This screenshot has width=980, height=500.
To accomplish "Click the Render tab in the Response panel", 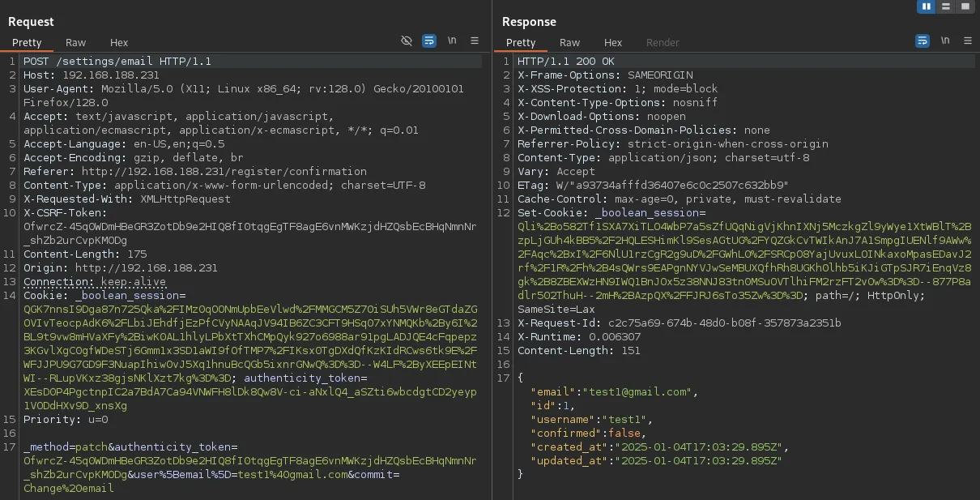I will click(x=663, y=42).
